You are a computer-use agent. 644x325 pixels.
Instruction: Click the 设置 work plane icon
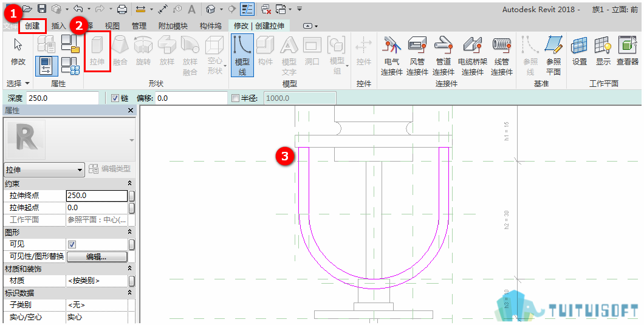pos(580,52)
